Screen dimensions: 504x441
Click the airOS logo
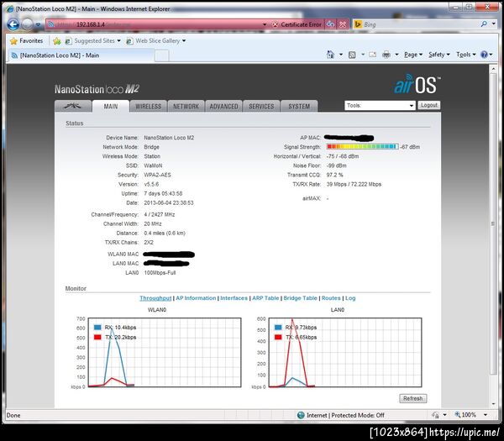(x=417, y=84)
